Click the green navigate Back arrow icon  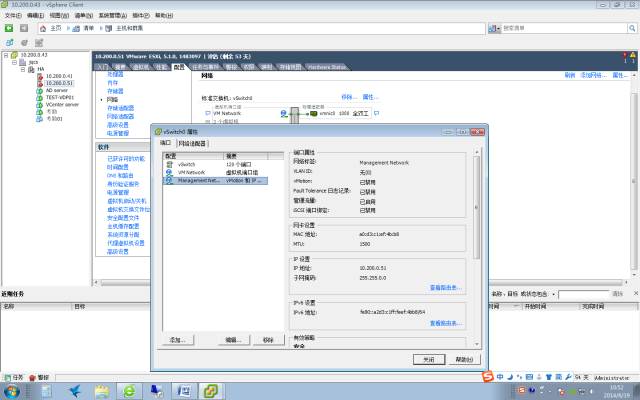click(9, 28)
